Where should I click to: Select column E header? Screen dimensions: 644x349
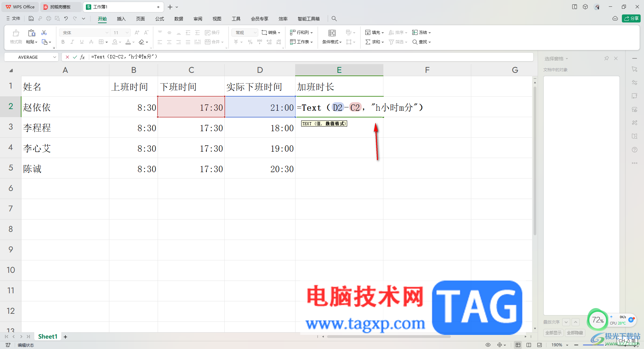[x=339, y=70]
